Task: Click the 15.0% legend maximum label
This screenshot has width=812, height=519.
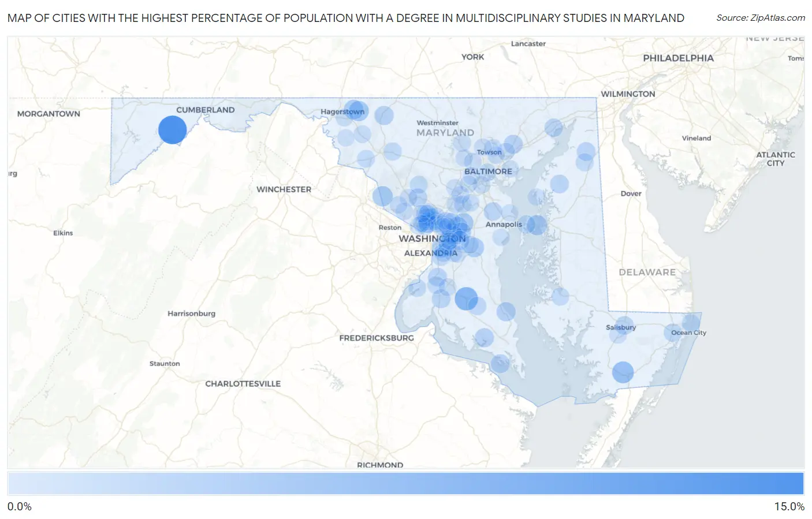Action: [x=789, y=506]
